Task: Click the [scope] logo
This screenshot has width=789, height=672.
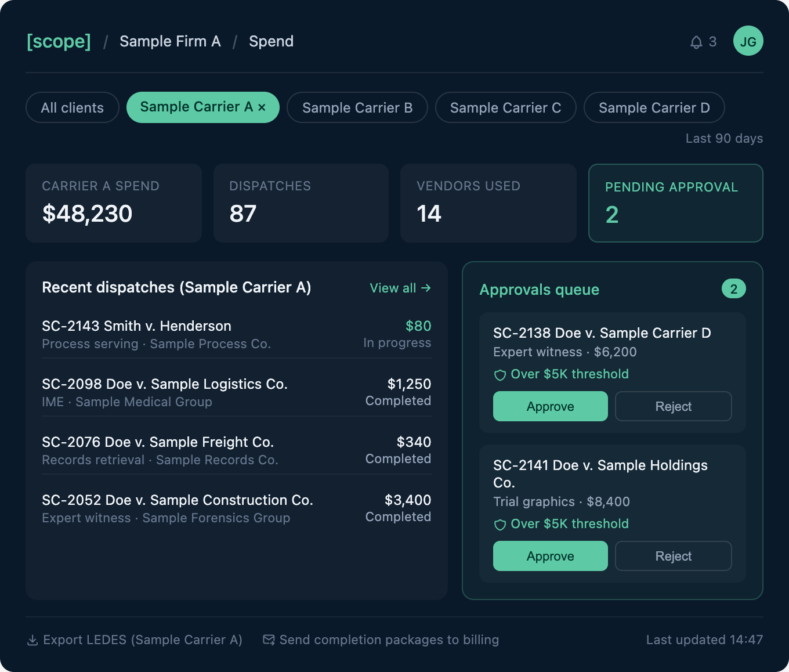Action: click(x=59, y=41)
